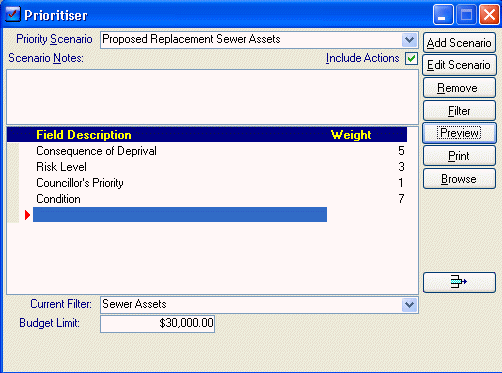The width and height of the screenshot is (502, 373).
Task: Click the Weight column header
Action: [x=351, y=135]
